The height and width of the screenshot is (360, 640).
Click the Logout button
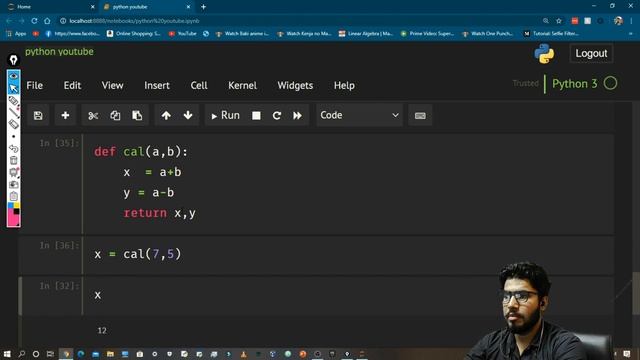click(591, 53)
